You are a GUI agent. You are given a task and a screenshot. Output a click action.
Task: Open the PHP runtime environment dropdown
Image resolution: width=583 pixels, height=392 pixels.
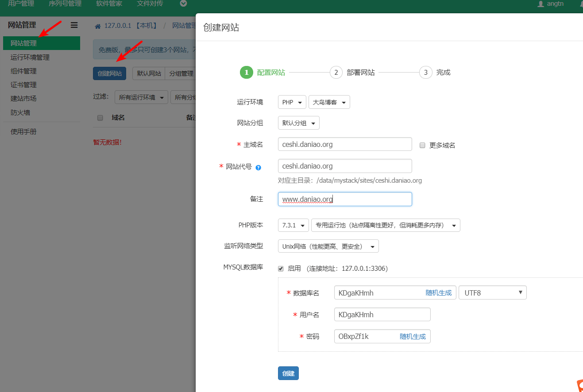[292, 102]
